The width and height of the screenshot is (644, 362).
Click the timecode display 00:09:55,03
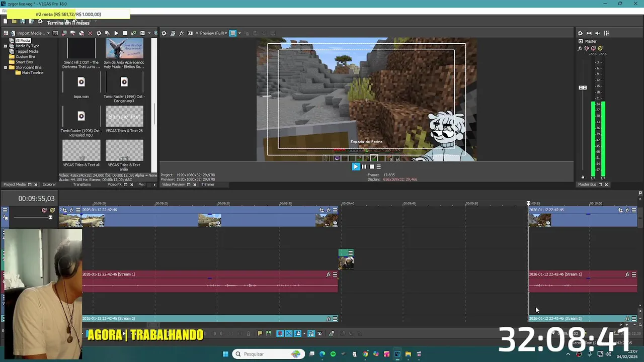pyautogui.click(x=36, y=199)
